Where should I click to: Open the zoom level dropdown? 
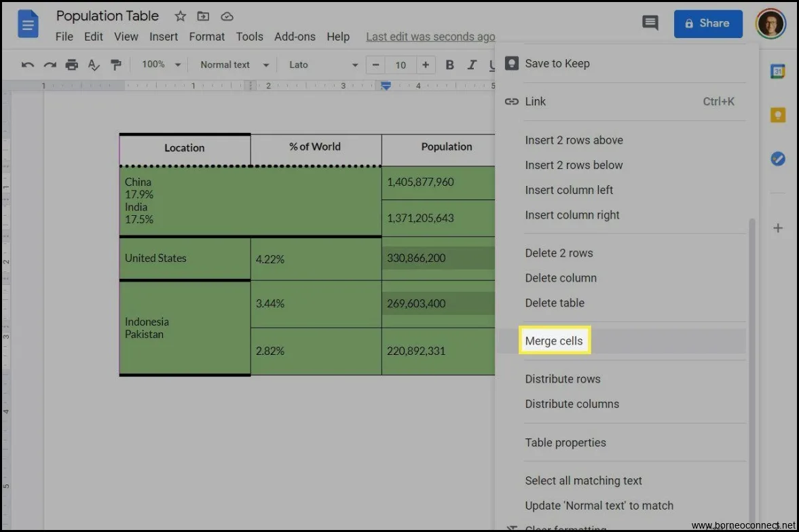point(160,64)
